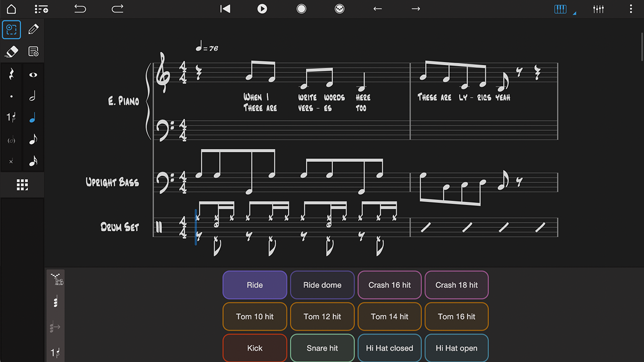Click the lyric word 'write'

pos(307,97)
